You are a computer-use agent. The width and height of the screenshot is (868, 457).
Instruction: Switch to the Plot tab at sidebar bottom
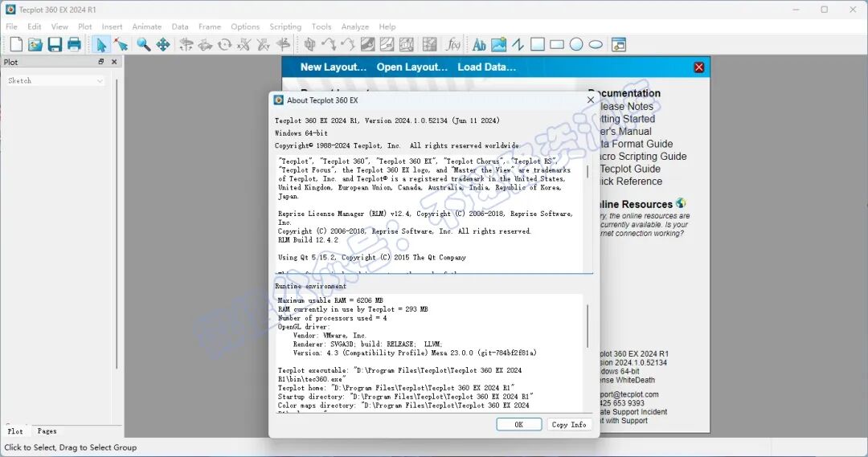pyautogui.click(x=15, y=431)
